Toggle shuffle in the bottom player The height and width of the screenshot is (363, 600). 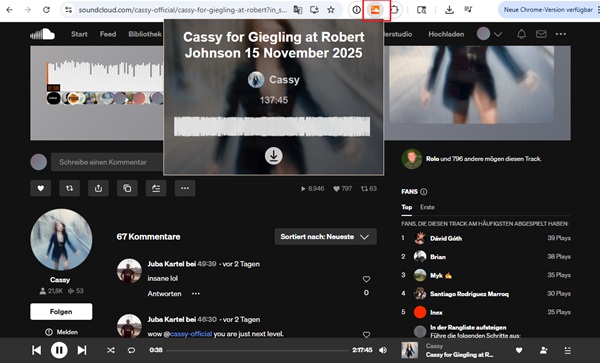click(111, 350)
